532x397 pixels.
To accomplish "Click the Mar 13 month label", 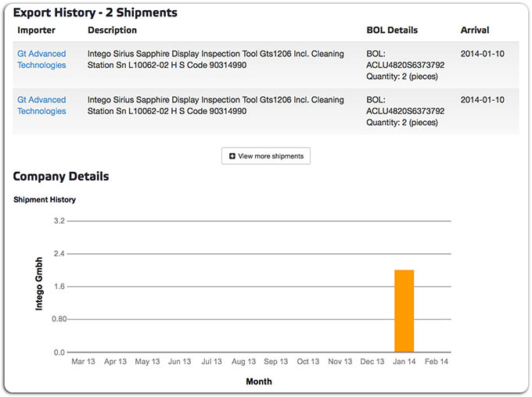I will [x=83, y=362].
